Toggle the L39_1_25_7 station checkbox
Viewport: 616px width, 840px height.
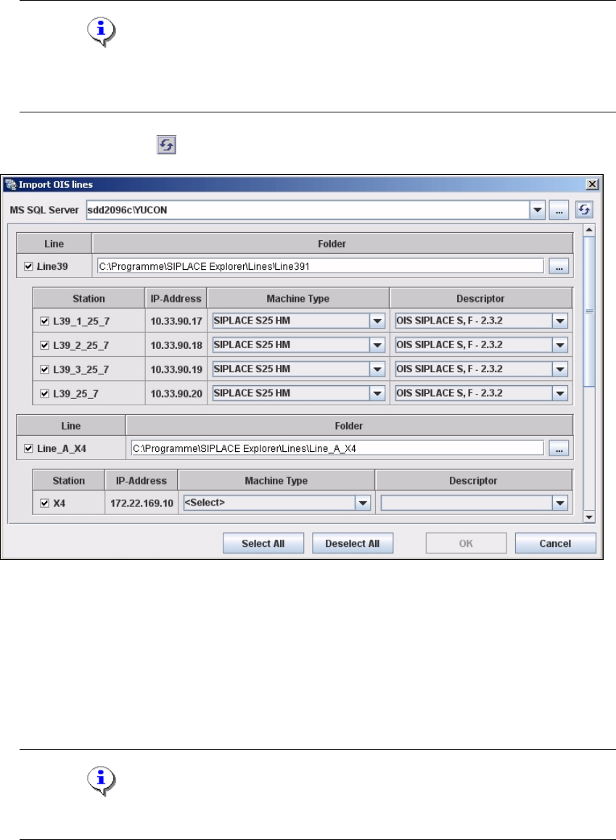45,321
